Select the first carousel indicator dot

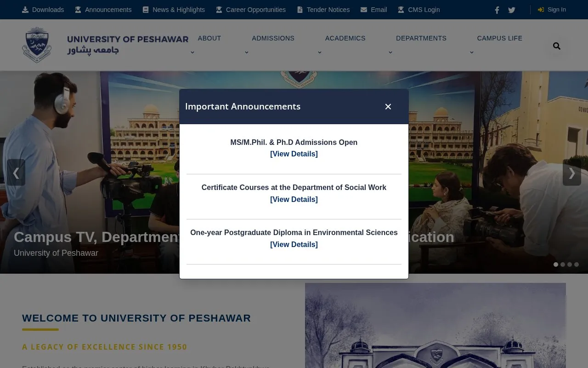click(x=556, y=264)
